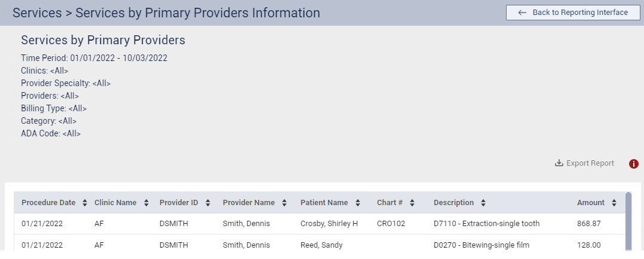This screenshot has width=644, height=259.
Task: Sort by Amount column arrows
Action: [x=614, y=203]
